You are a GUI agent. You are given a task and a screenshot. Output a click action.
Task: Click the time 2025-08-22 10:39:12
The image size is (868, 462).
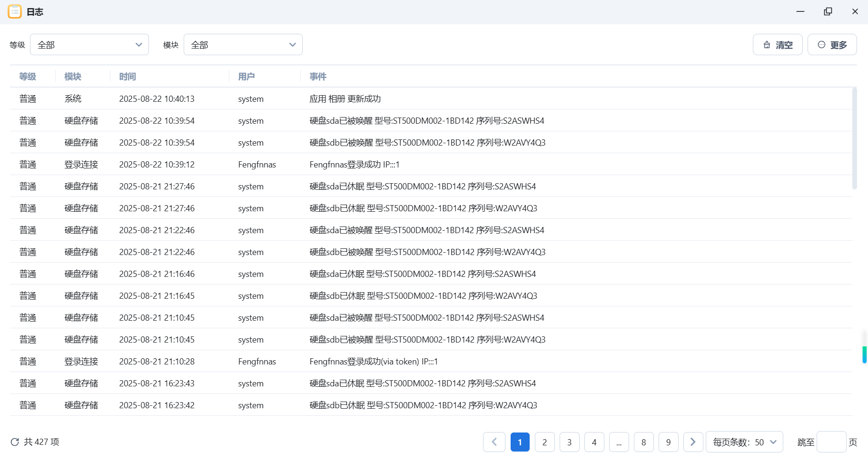157,165
